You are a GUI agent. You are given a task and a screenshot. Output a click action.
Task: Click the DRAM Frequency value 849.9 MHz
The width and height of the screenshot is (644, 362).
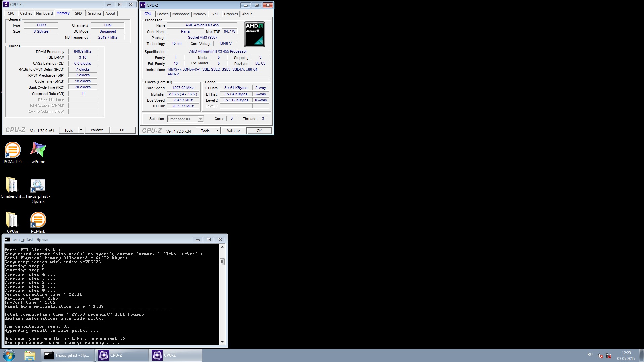(83, 51)
